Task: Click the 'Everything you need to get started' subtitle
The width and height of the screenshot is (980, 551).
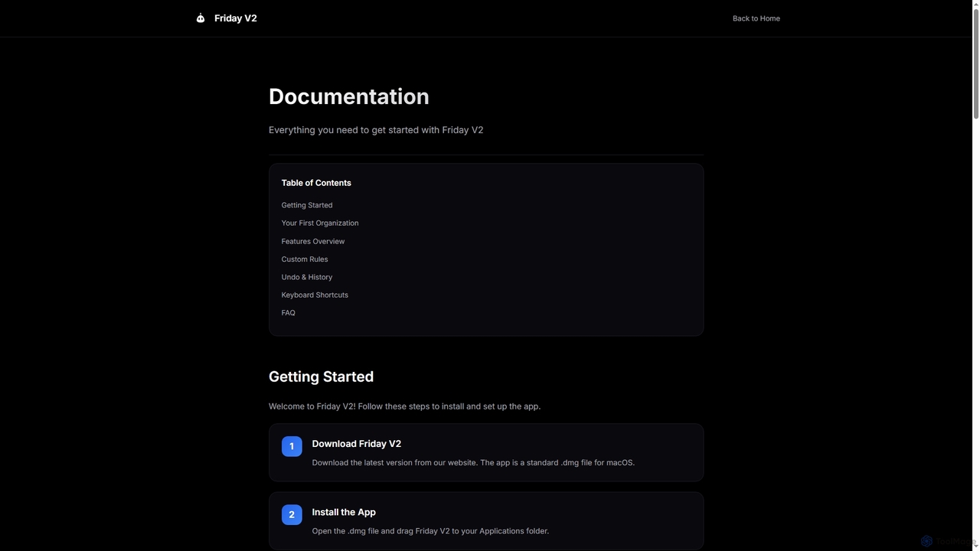Action: coord(376,130)
